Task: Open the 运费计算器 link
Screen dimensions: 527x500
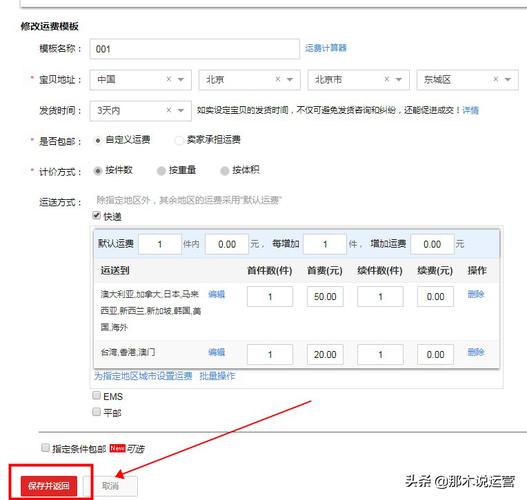Action: pos(326,48)
